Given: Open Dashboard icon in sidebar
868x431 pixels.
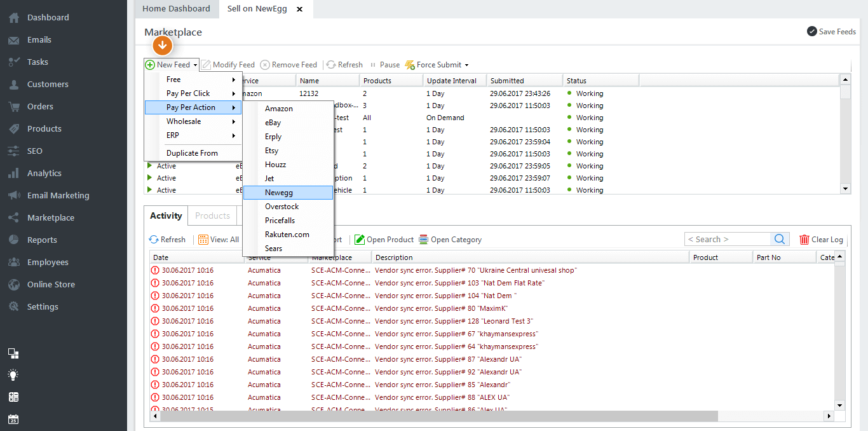Looking at the screenshot, I should tap(13, 18).
